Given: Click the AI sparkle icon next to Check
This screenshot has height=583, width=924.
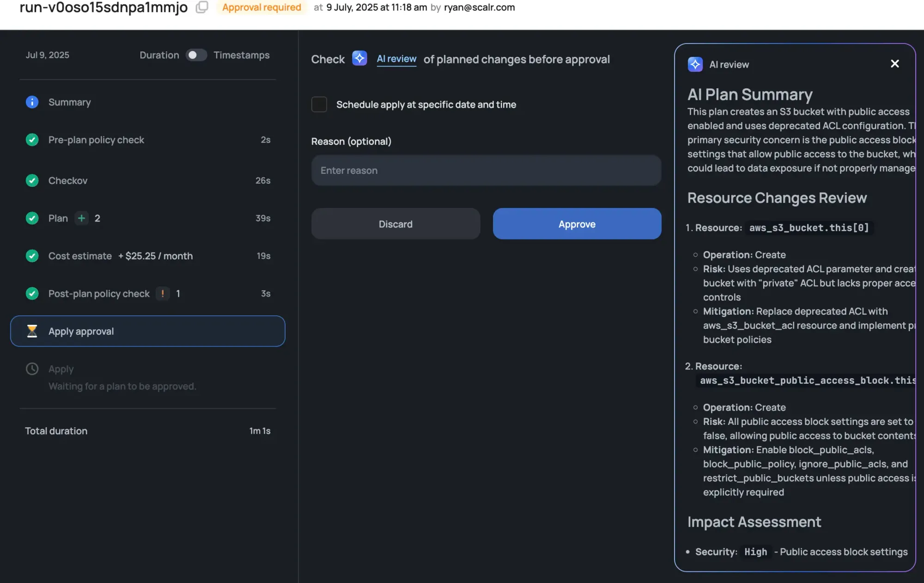Looking at the screenshot, I should [x=359, y=59].
